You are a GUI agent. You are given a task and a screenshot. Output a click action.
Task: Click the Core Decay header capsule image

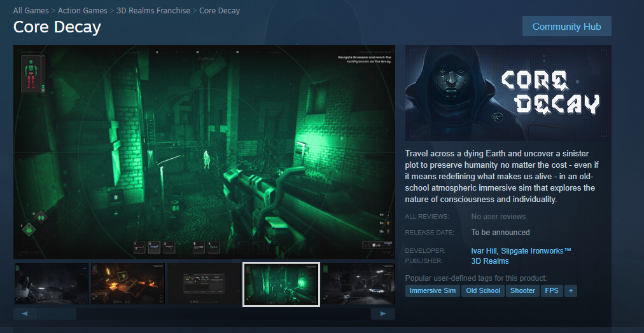[x=508, y=93]
